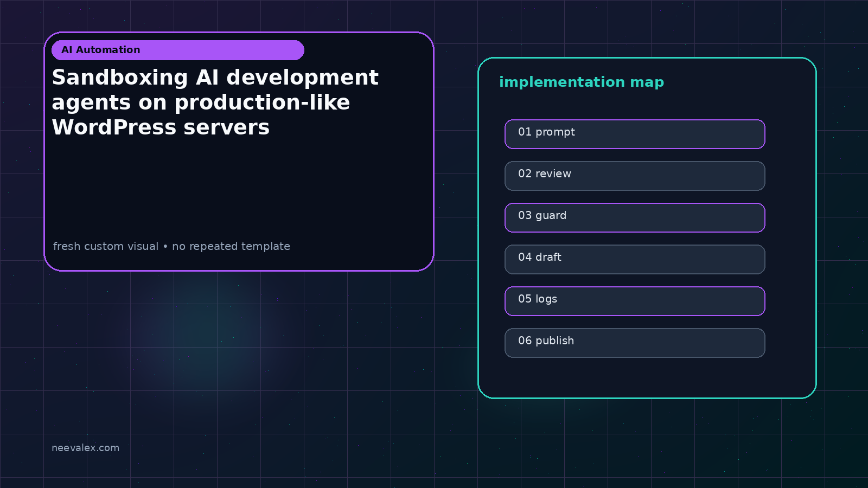868x488 pixels.
Task: Click the fresh custom visual caption
Action: point(171,246)
